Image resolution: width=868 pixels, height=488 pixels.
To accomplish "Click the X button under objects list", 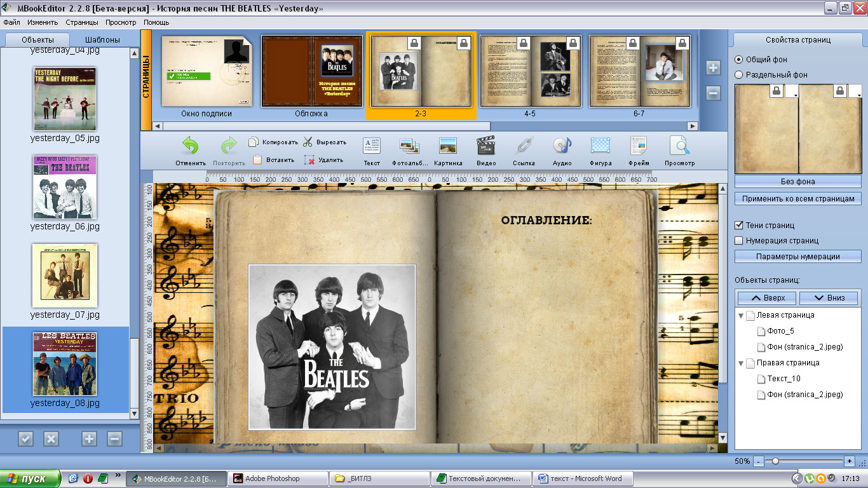I will (x=51, y=438).
